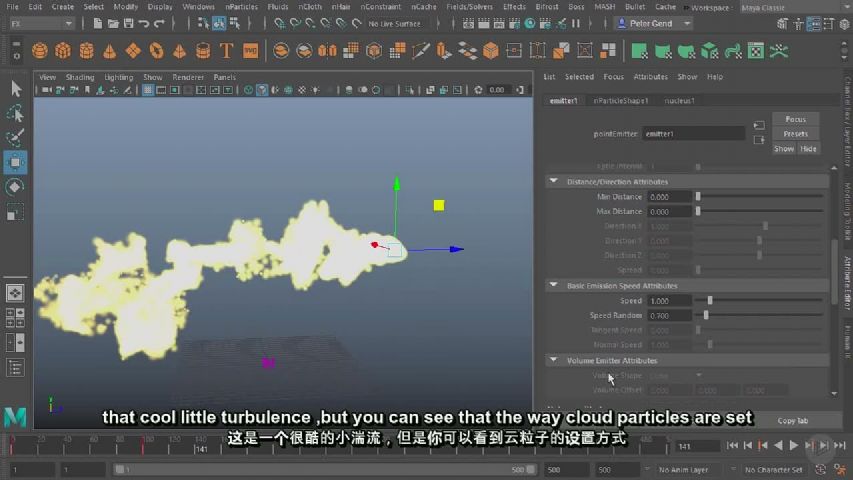Open viewport Renderer menu
Viewport: 853px width, 480px height.
coord(188,77)
